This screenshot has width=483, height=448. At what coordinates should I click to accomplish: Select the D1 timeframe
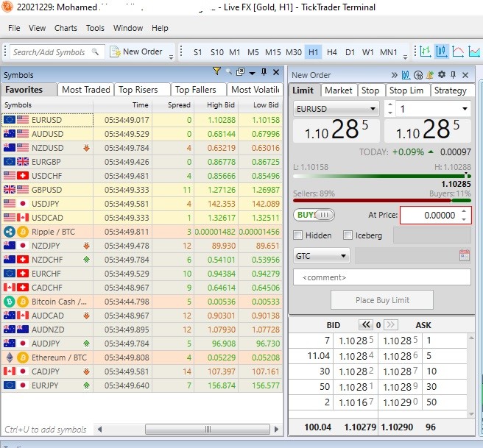pos(350,52)
